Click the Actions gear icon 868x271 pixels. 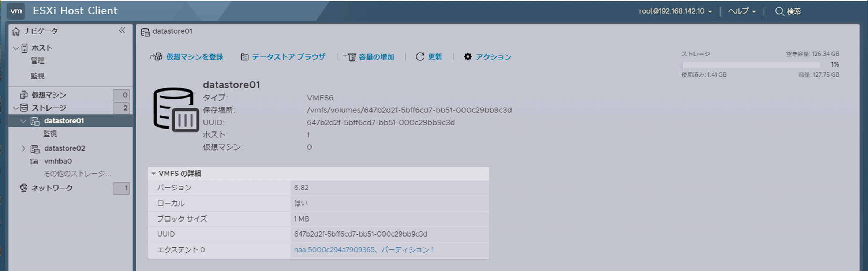(x=468, y=57)
